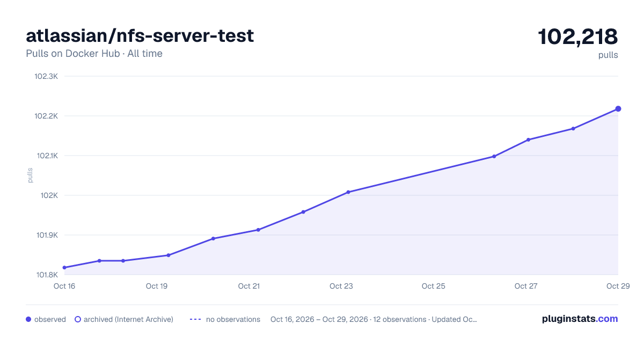Click the Oct 16 first data point
The image size is (644, 338).
pos(64,267)
